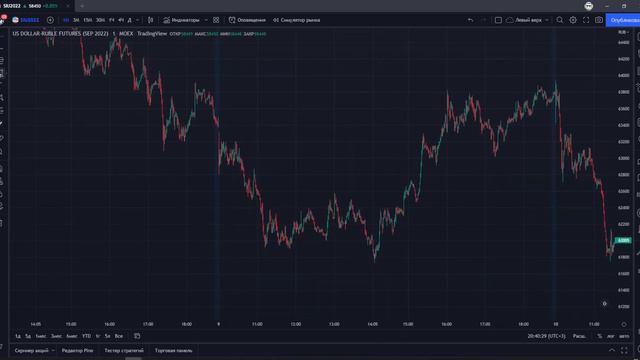Close the SIU2022 browser tab

[68, 6]
